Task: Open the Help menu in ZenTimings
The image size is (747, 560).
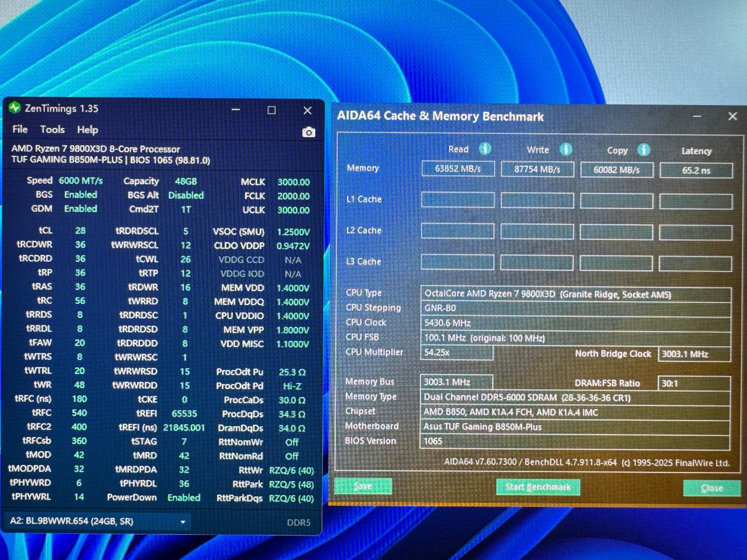Action: (88, 129)
